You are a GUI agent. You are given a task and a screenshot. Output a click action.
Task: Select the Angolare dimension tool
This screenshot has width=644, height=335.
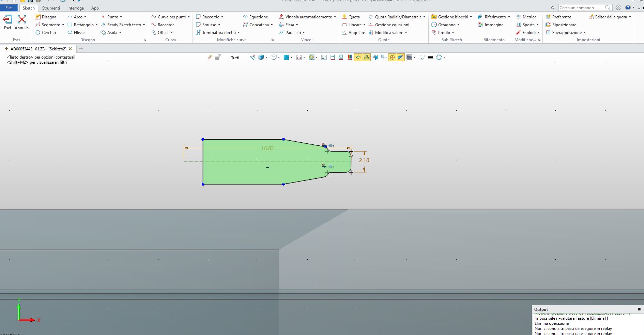[353, 32]
